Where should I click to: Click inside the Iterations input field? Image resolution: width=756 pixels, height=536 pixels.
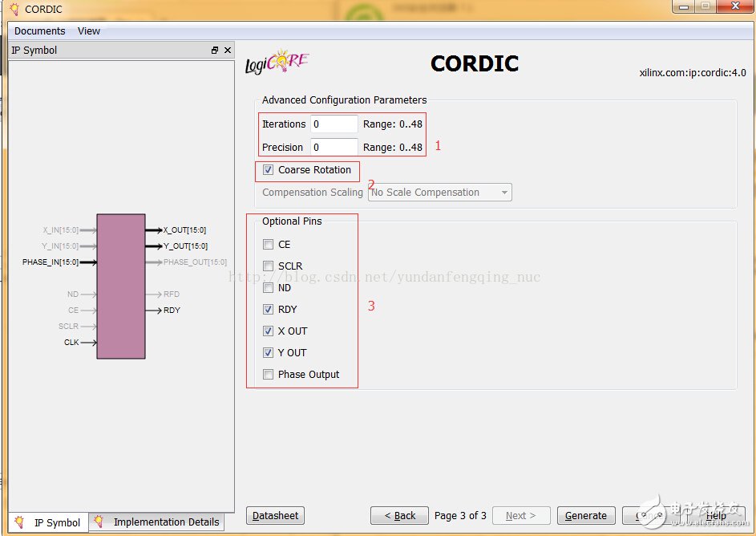pyautogui.click(x=334, y=123)
